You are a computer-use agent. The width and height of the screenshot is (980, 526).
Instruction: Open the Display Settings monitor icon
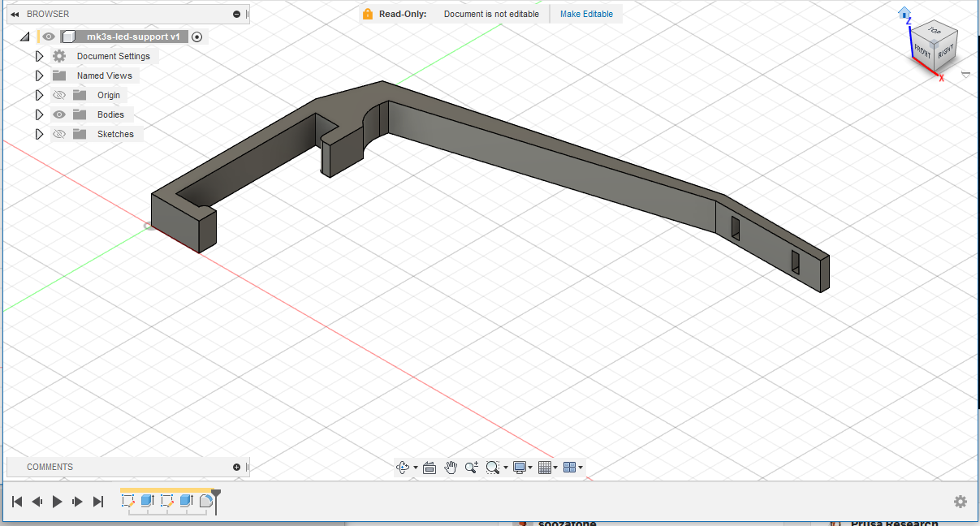click(520, 467)
